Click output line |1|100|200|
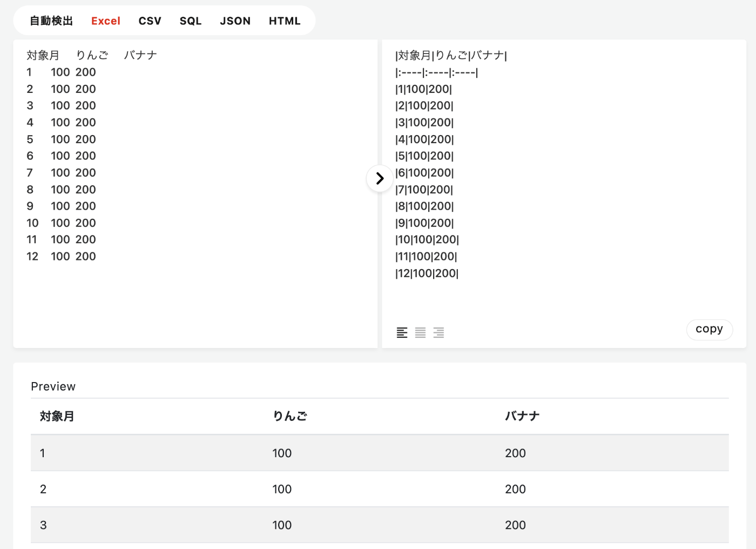Image resolution: width=756 pixels, height=549 pixels. 423,89
